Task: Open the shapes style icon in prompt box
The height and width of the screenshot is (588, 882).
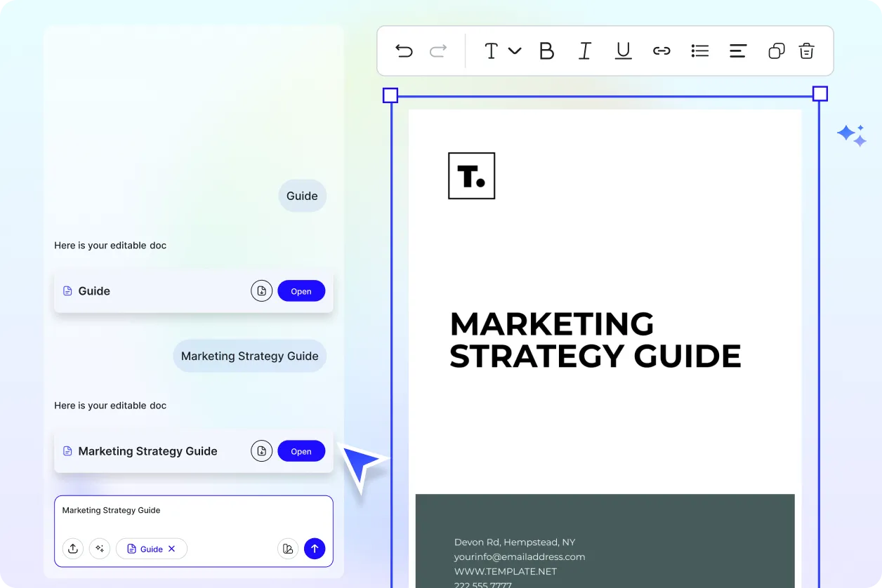Action: [288, 549]
